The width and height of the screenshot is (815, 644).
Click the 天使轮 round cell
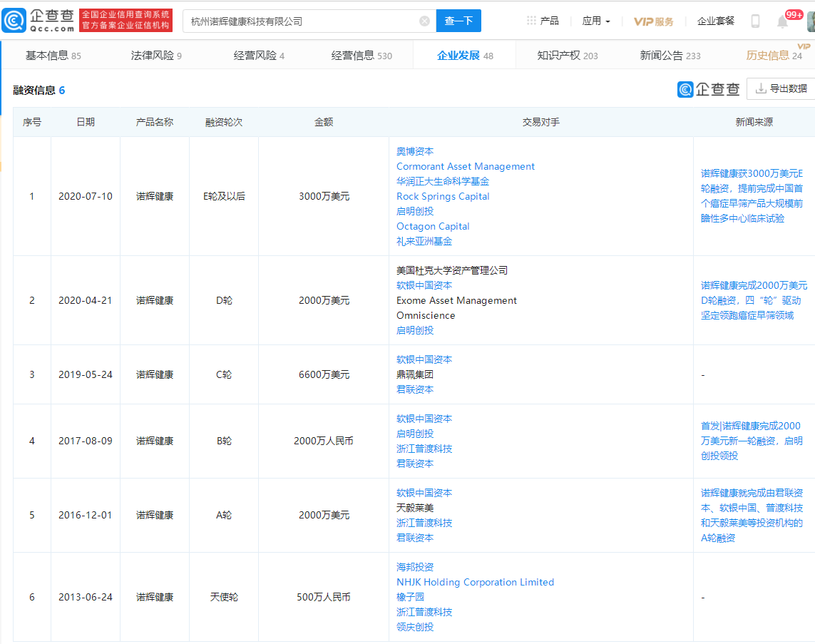coord(224,597)
